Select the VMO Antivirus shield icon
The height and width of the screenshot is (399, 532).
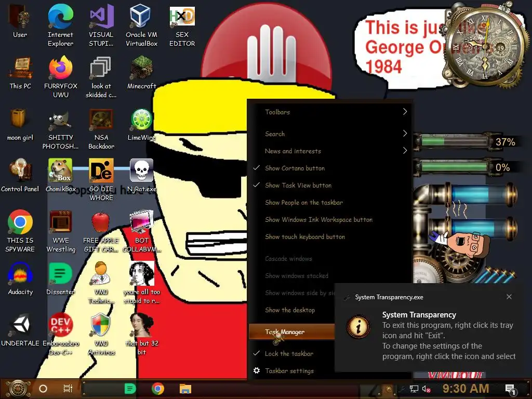pos(101,334)
